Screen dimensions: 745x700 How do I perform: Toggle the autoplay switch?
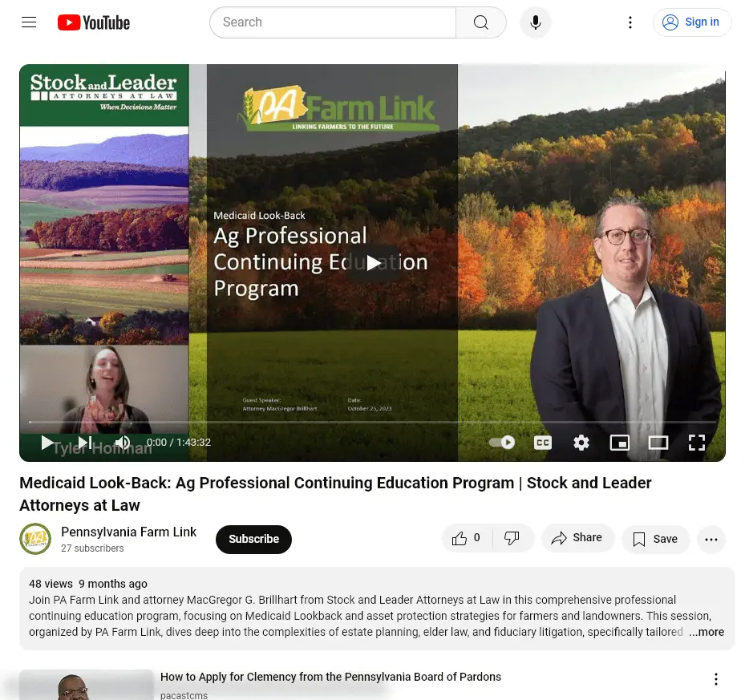(x=502, y=443)
